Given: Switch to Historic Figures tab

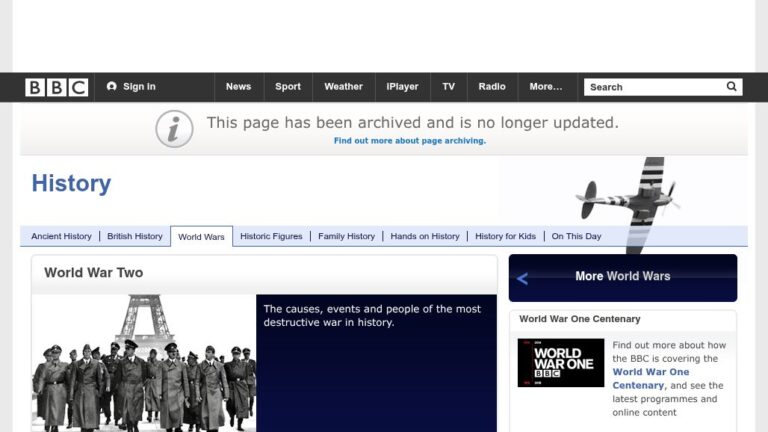Looking at the screenshot, I should (271, 236).
